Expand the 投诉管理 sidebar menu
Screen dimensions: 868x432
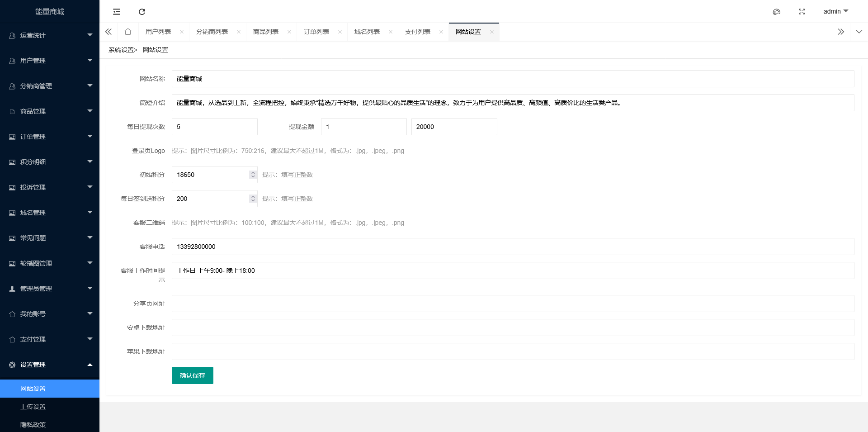click(x=50, y=187)
